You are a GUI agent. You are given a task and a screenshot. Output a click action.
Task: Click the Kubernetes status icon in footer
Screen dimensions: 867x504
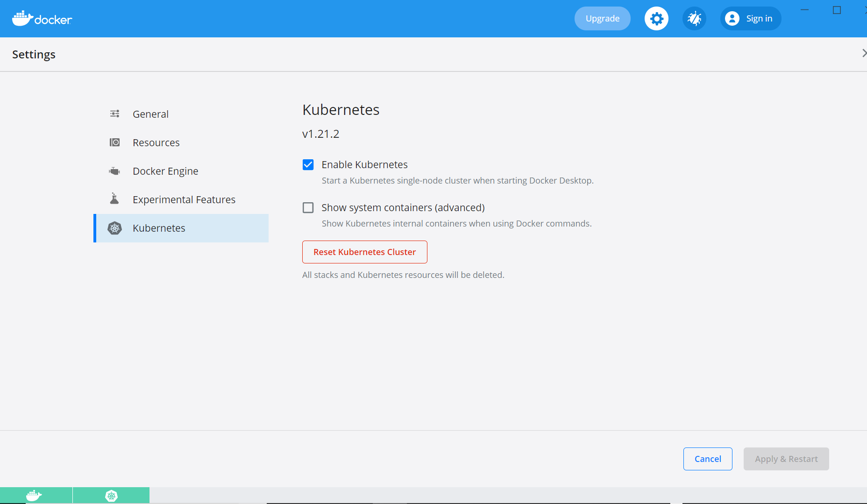click(x=111, y=496)
